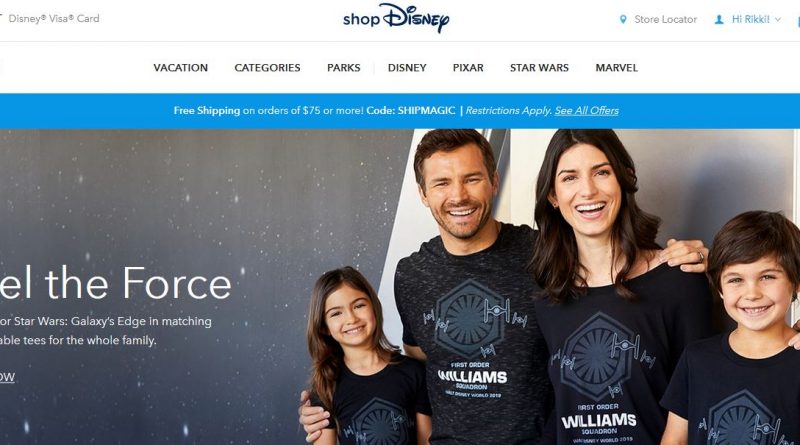Open the CATEGORIES menu
Screen dimensions: 800x445
(267, 67)
